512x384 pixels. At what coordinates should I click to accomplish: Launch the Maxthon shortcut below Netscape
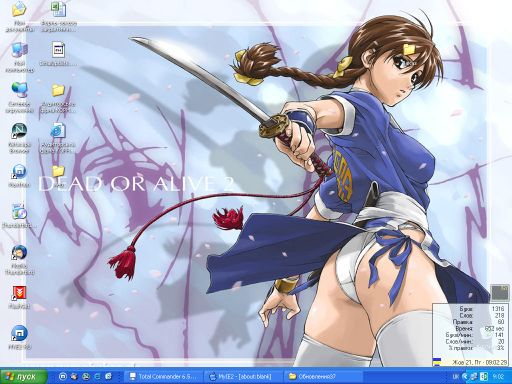[19, 172]
